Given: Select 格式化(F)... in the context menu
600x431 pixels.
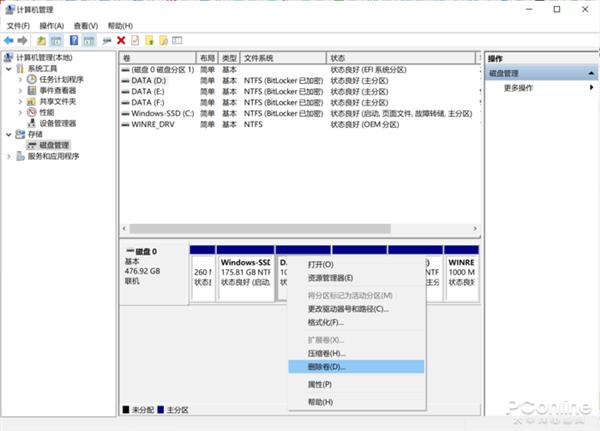Looking at the screenshot, I should [325, 323].
